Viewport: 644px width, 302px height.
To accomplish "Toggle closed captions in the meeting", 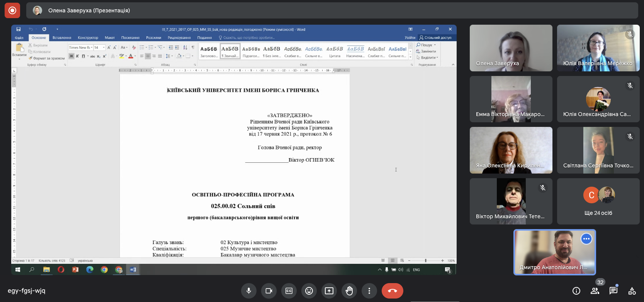I will [x=289, y=291].
